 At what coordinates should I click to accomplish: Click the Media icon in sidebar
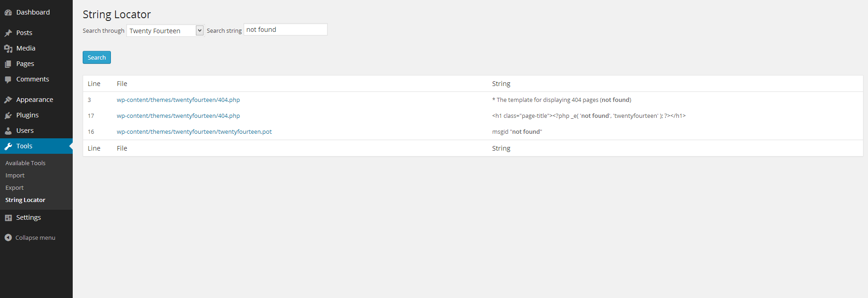pyautogui.click(x=8, y=49)
